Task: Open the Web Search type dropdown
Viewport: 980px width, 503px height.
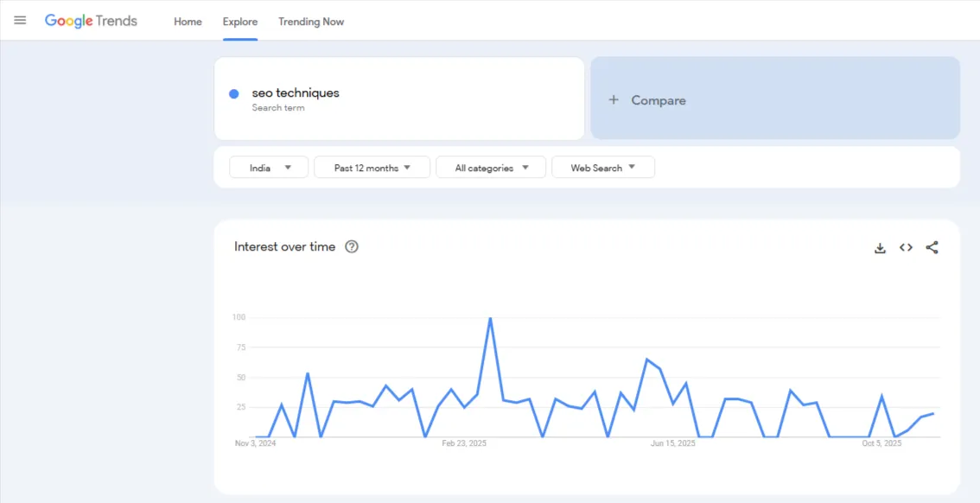Action: tap(602, 167)
